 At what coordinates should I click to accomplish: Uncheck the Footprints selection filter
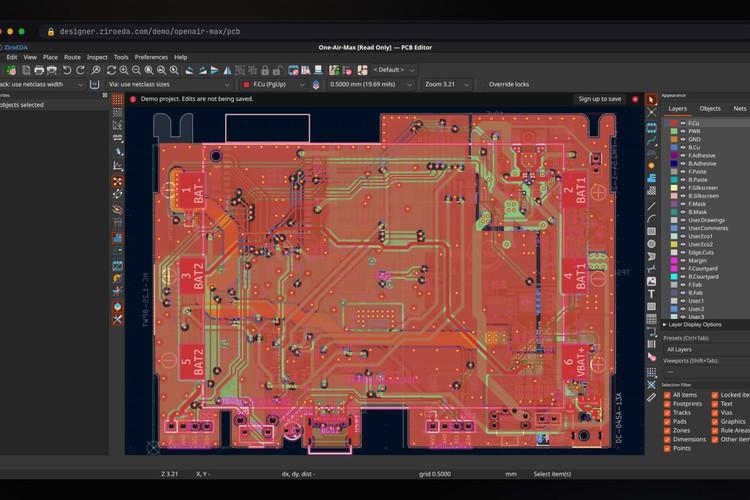(667, 404)
